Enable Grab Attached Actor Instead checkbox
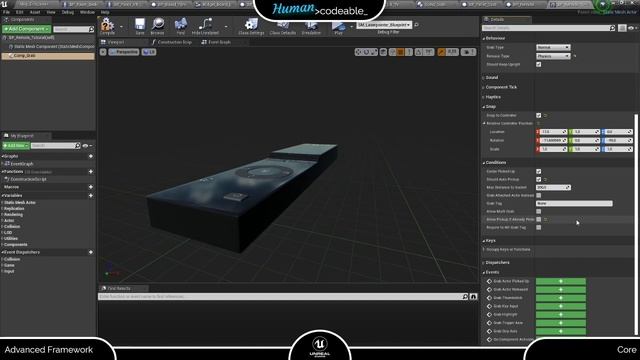 (x=539, y=196)
